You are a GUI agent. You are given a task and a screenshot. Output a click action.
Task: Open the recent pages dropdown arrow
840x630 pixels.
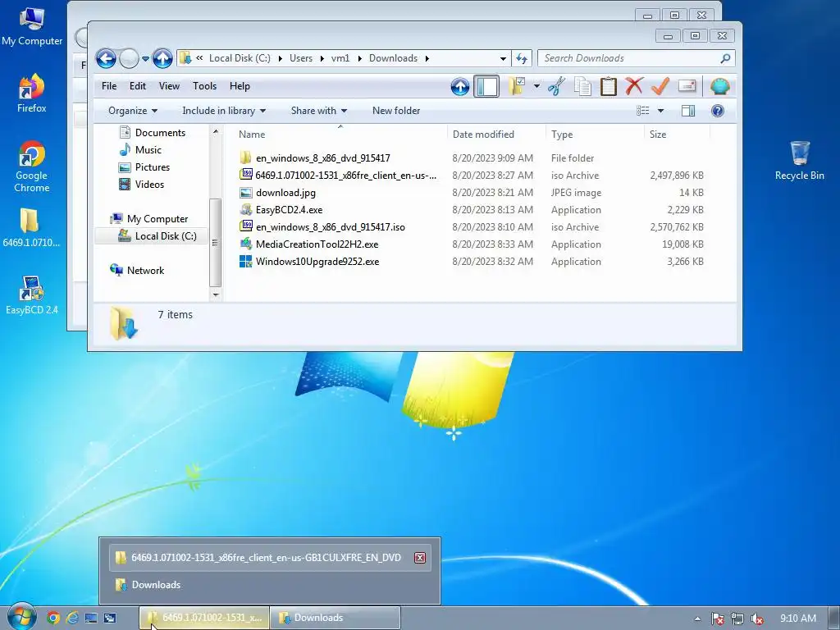tap(145, 59)
